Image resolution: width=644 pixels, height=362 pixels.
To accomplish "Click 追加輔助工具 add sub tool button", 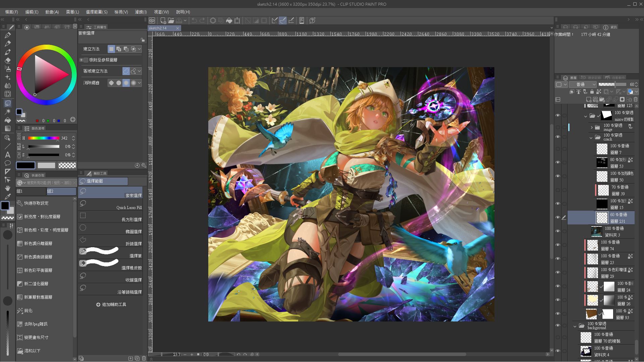I will (x=111, y=305).
